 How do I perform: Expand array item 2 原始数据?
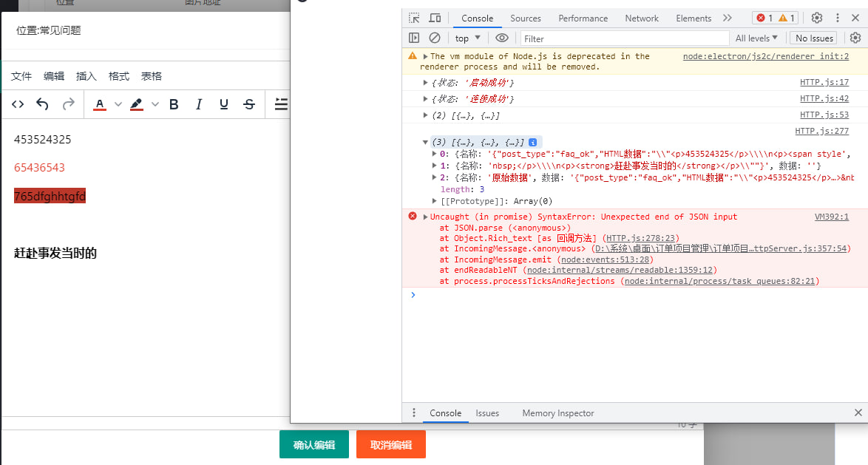coord(435,177)
